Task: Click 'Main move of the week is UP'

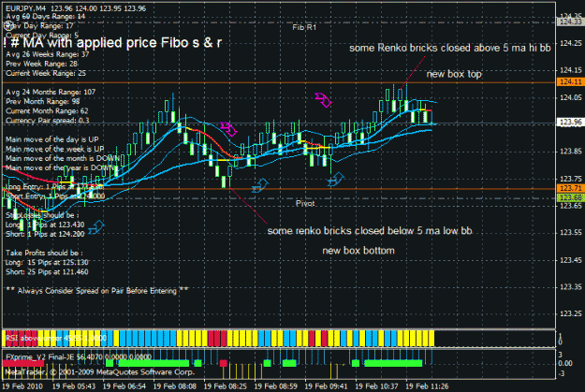Action: [x=55, y=149]
